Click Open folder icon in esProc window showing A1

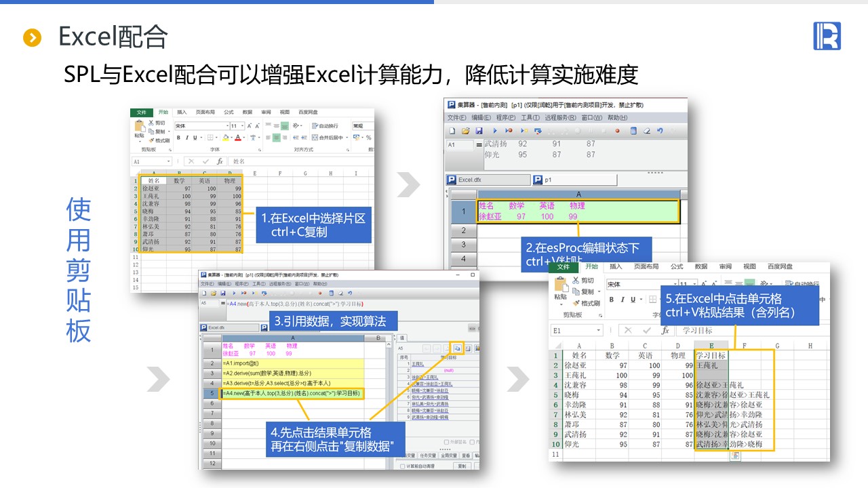465,131
